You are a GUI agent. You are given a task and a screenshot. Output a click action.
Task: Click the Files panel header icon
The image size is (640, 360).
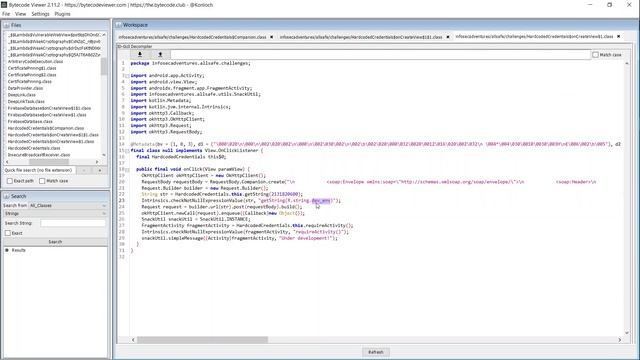pos(7,25)
